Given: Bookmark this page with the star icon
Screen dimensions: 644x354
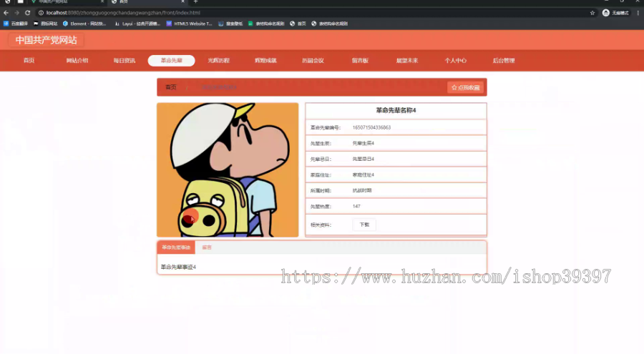Looking at the screenshot, I should (592, 13).
